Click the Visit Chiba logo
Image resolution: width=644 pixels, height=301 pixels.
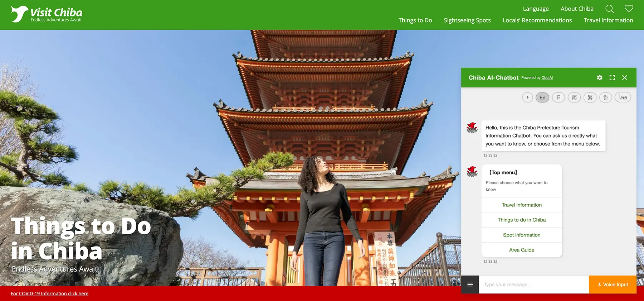pyautogui.click(x=47, y=14)
